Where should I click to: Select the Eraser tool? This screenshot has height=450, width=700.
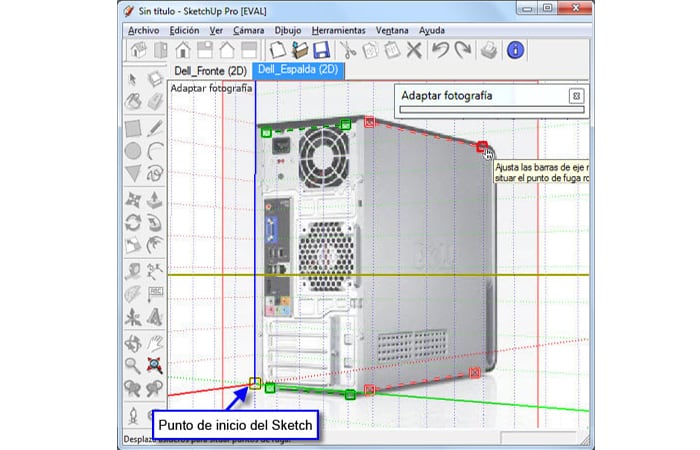coord(155,102)
